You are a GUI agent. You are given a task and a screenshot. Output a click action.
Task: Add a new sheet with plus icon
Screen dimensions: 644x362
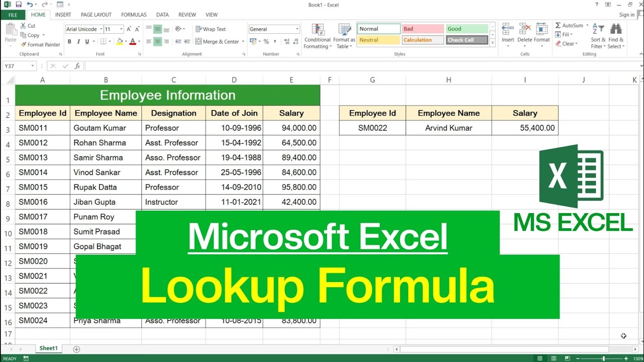click(x=76, y=349)
